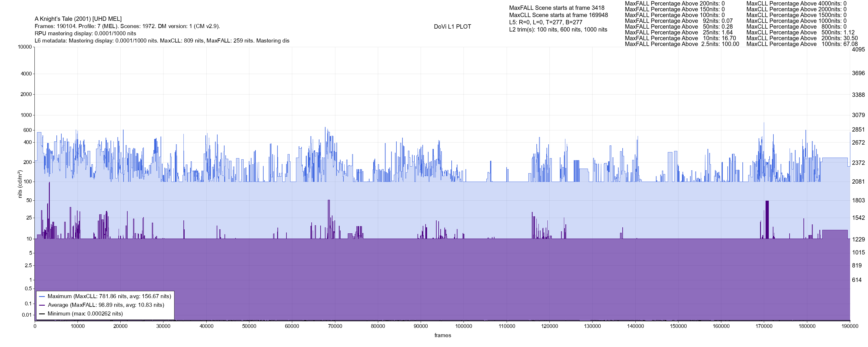Click the 100000 tick on frames axis
Viewport: 868px width, 347px height.
tap(464, 326)
